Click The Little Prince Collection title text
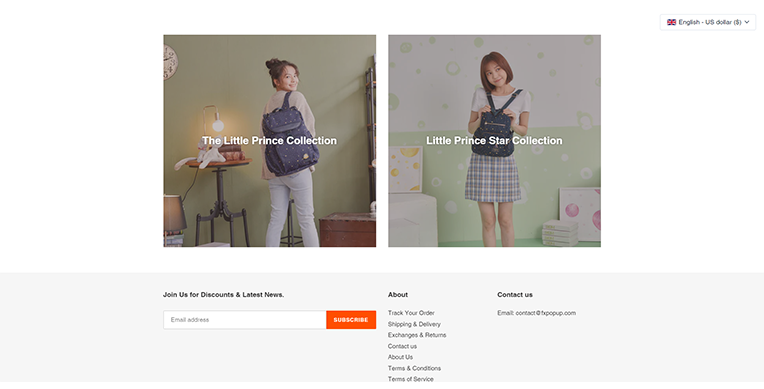 coord(269,140)
